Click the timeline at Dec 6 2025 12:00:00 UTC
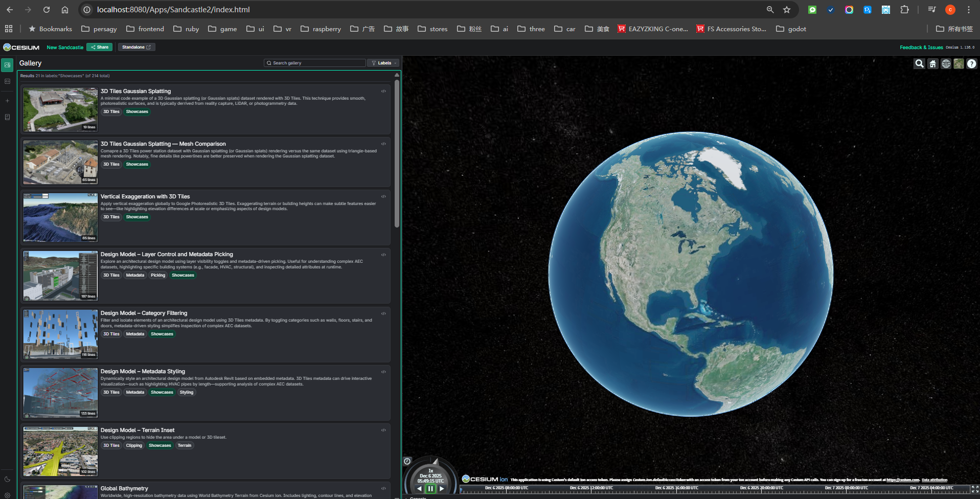Screen dimensions: 980x499 pos(591,489)
